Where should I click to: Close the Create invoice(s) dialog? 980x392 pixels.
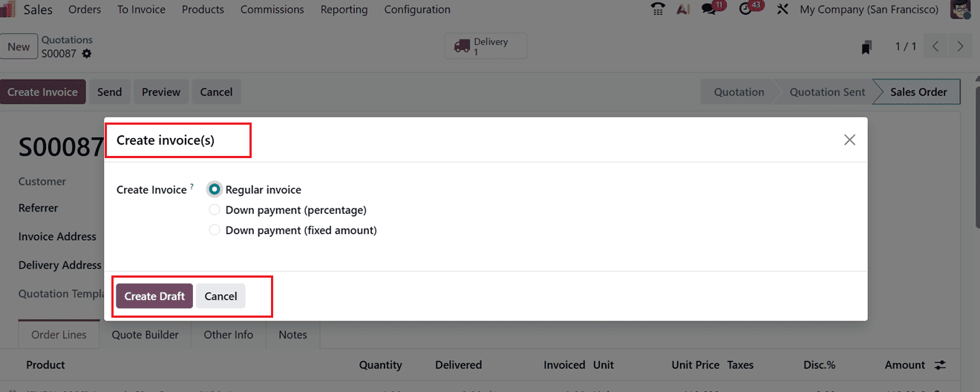point(849,140)
